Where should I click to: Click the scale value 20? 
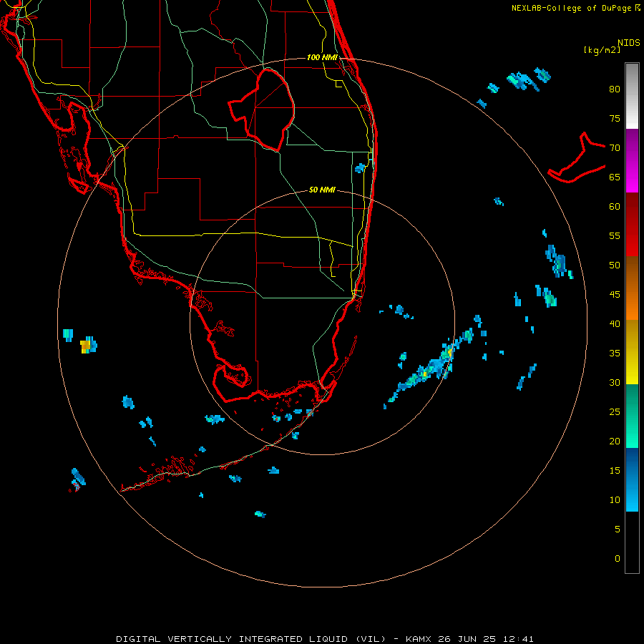[615, 441]
